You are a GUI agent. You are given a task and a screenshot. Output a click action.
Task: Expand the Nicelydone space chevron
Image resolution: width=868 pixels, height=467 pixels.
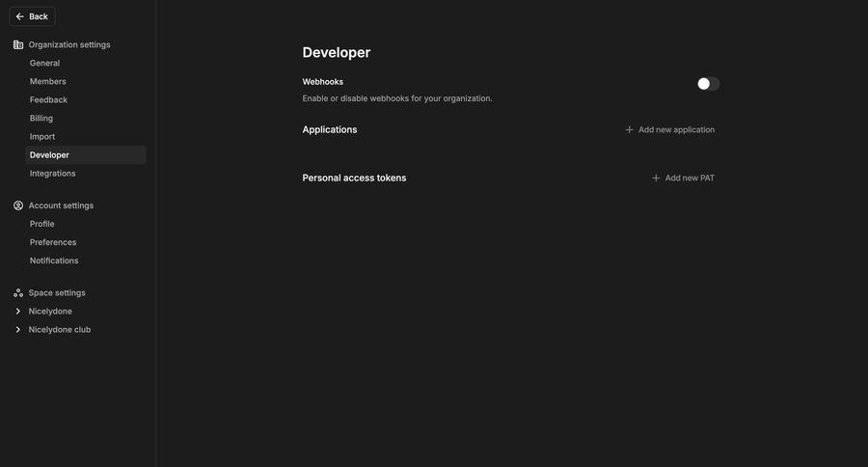(x=18, y=312)
